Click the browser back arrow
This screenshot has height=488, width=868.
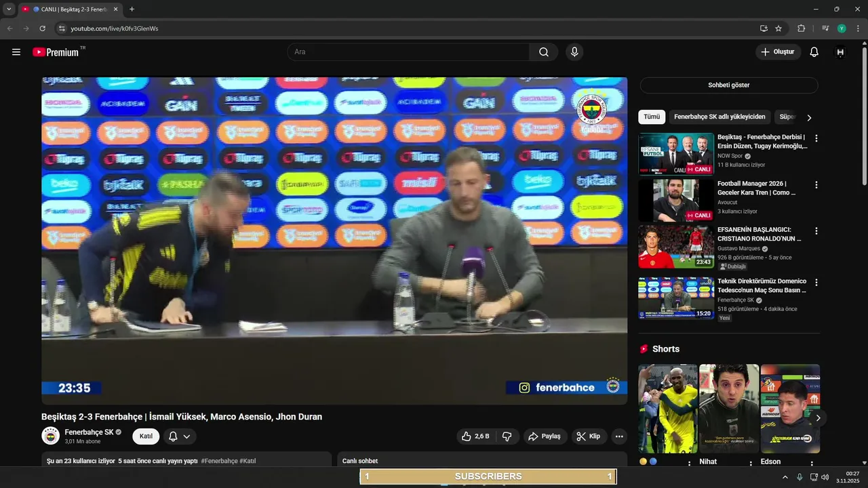click(x=10, y=28)
